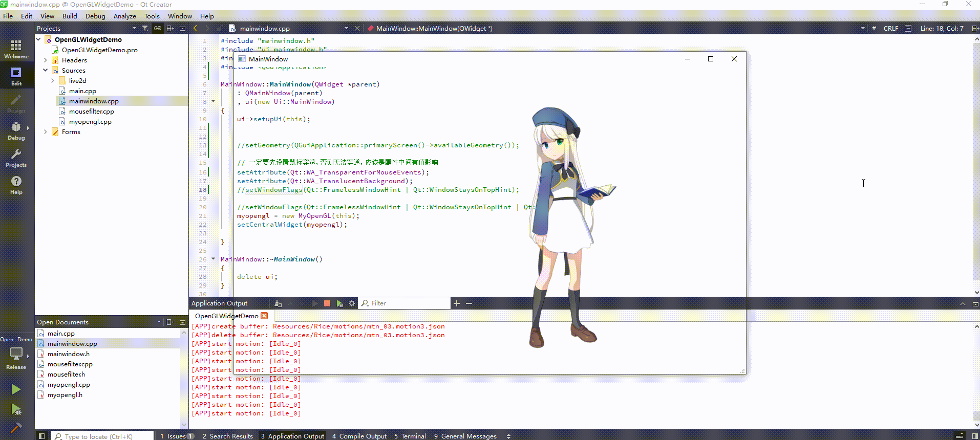Open the kit selector monitor icon

pos(16,354)
